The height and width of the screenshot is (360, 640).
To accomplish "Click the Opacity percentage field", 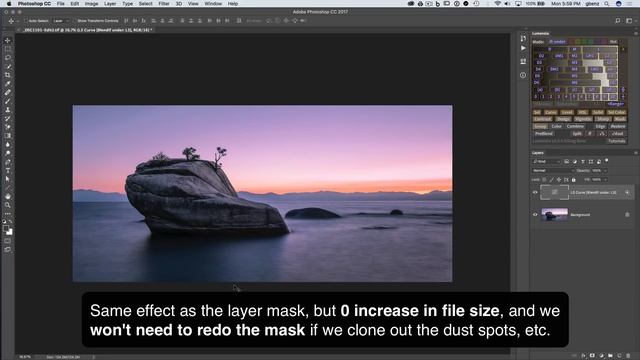I will point(597,171).
